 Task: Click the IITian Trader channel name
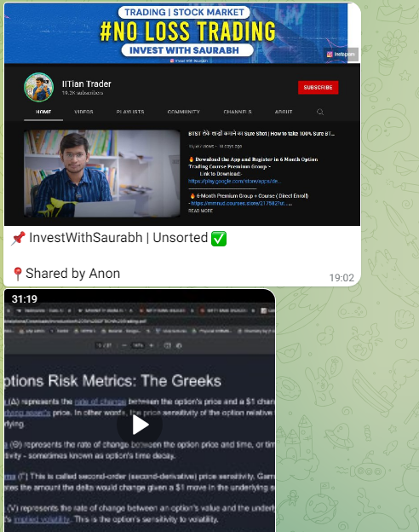point(87,84)
